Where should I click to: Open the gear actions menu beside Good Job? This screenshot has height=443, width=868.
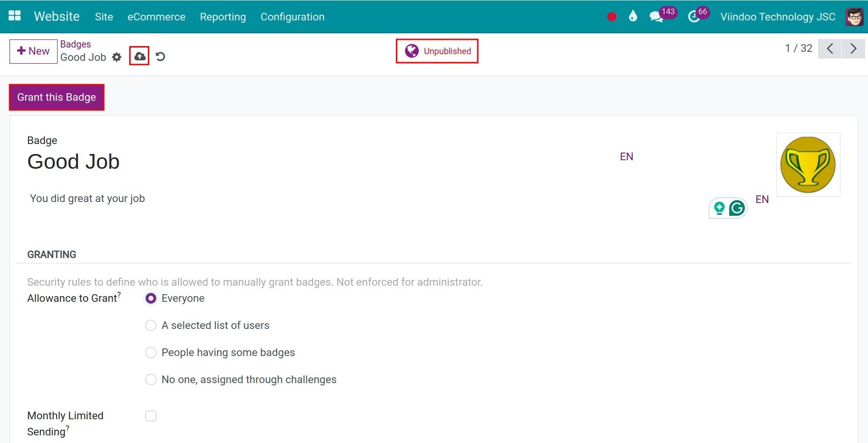point(117,57)
